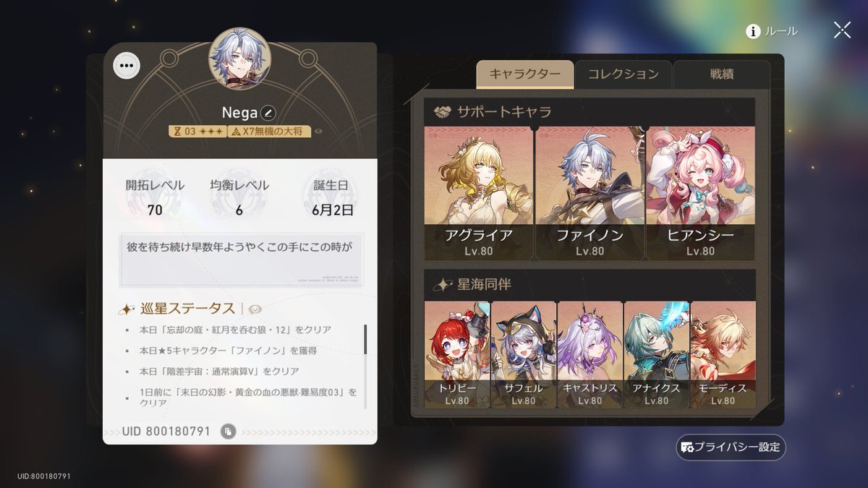The image size is (868, 488).
Task: Select the ヒアンシー support card
Action: point(700,193)
